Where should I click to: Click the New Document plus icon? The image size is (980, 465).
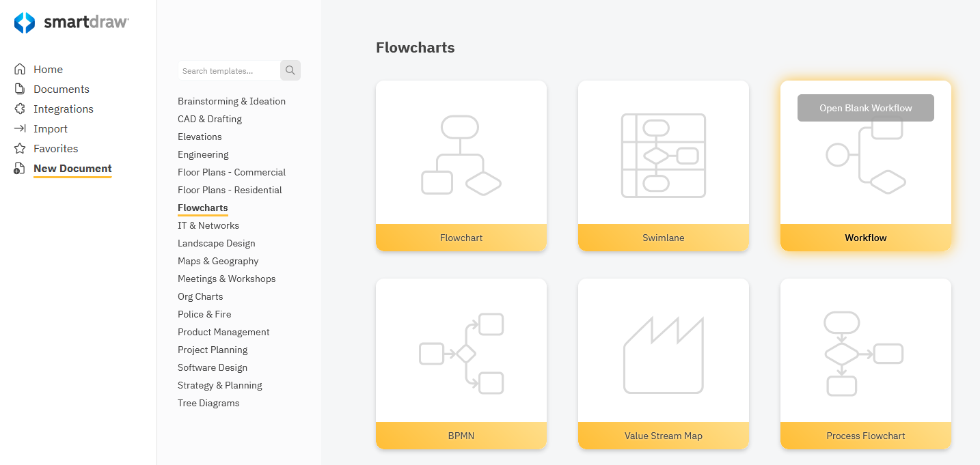click(x=20, y=169)
